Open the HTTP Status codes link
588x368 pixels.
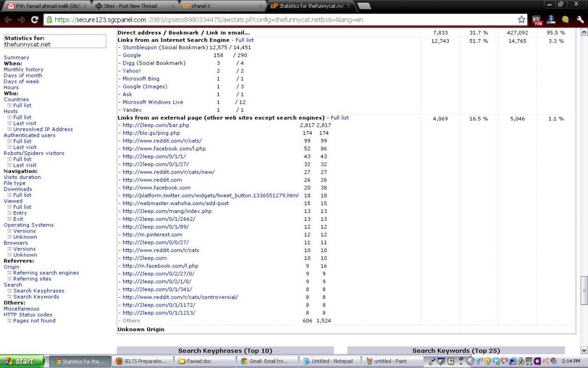coord(28,314)
